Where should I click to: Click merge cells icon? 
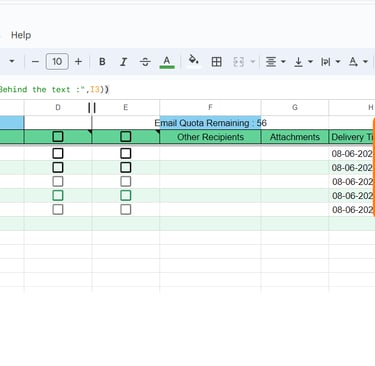coord(238,62)
